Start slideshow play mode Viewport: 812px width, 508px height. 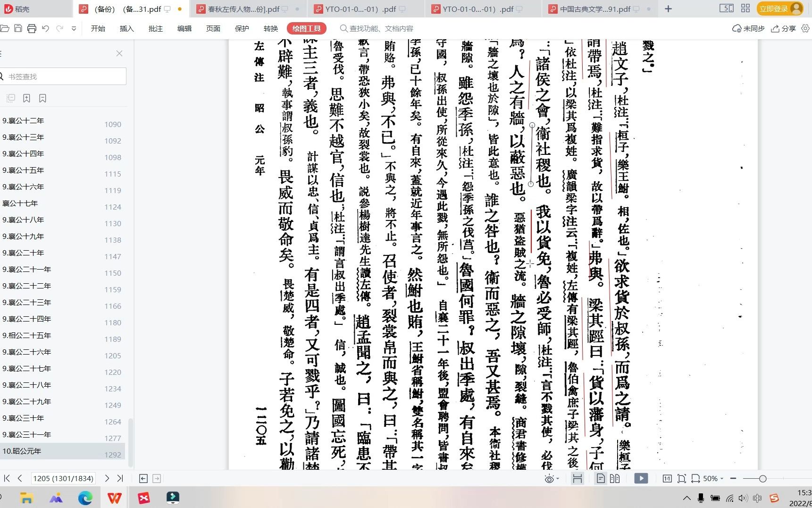[x=641, y=479]
